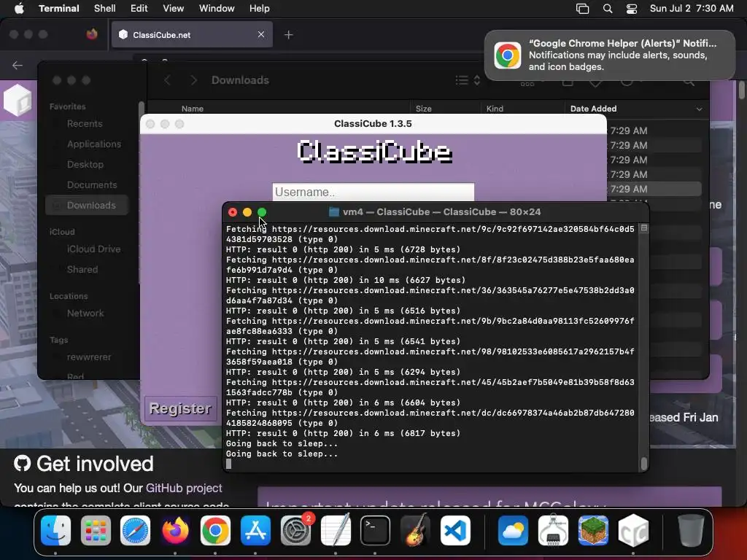
Task: Click the ClassiCube cube icon in Dock
Action: (633, 531)
